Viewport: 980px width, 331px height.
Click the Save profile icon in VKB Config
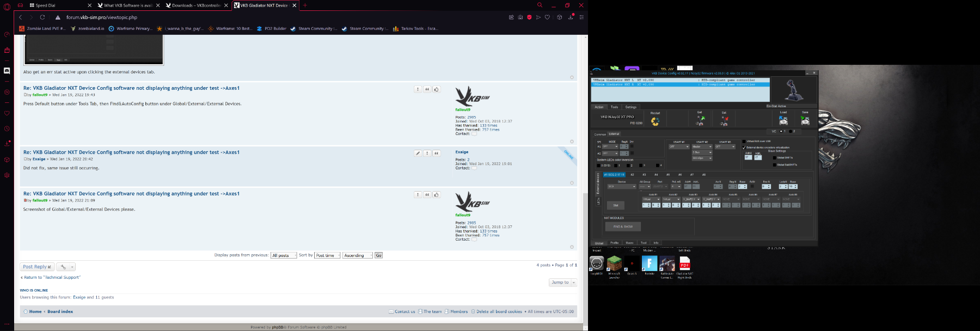coord(805,120)
